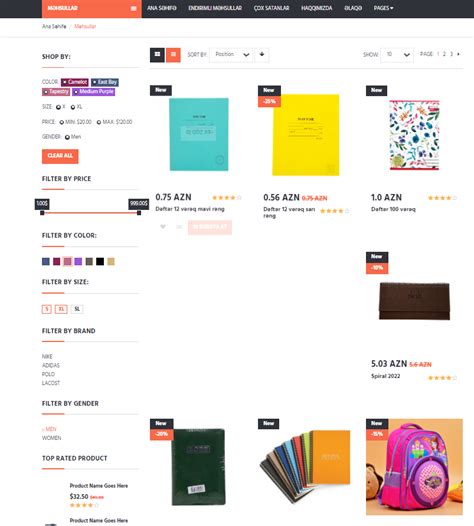Switch to list view layout
The width and height of the screenshot is (474, 526).
pyautogui.click(x=173, y=55)
